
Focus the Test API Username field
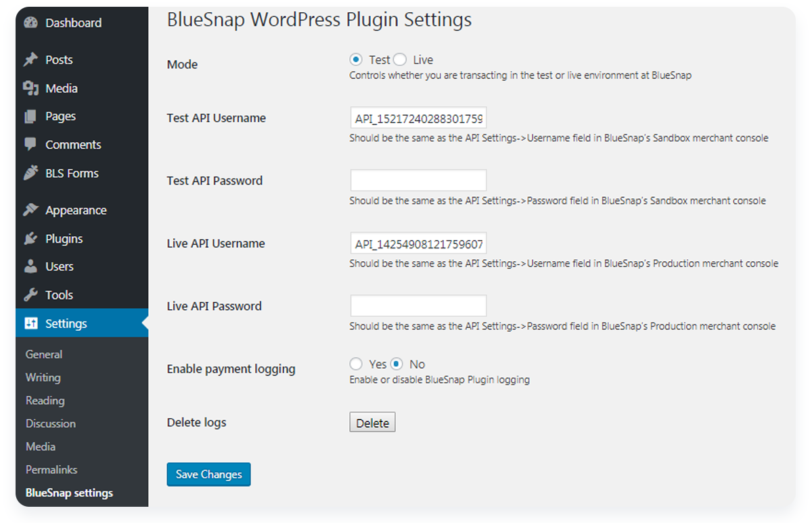click(x=418, y=118)
